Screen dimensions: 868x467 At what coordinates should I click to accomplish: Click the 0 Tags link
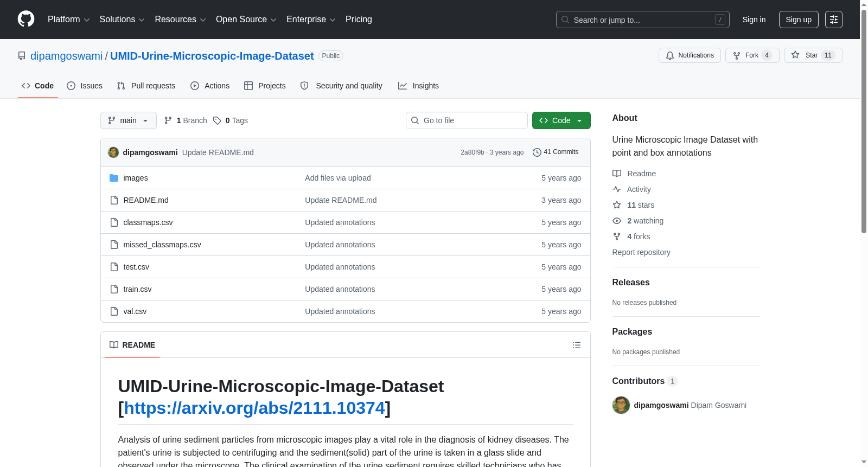click(231, 120)
